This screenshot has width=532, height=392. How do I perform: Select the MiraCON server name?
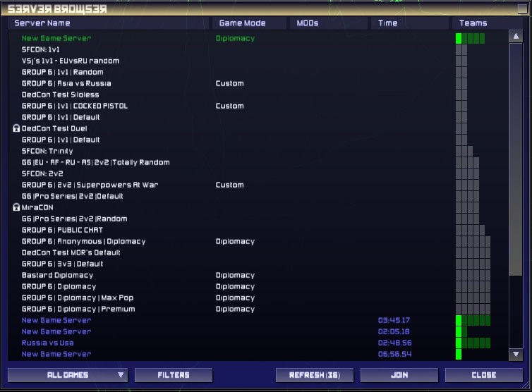37,207
